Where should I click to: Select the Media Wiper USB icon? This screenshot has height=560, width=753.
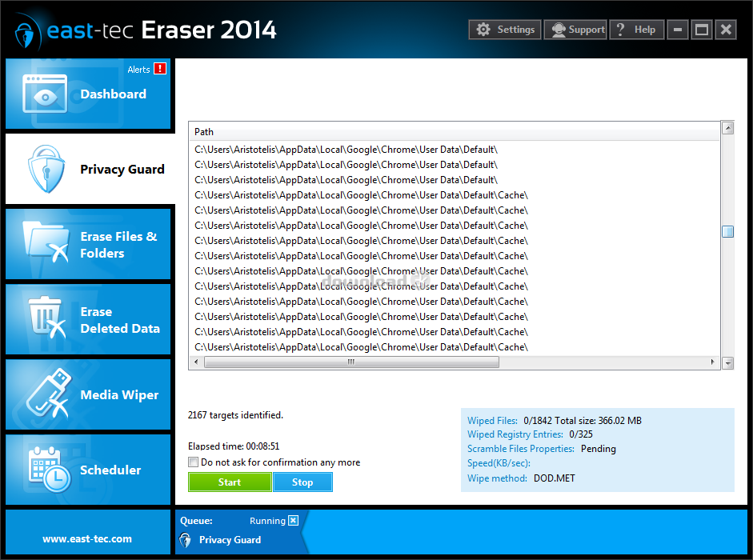[49, 393]
